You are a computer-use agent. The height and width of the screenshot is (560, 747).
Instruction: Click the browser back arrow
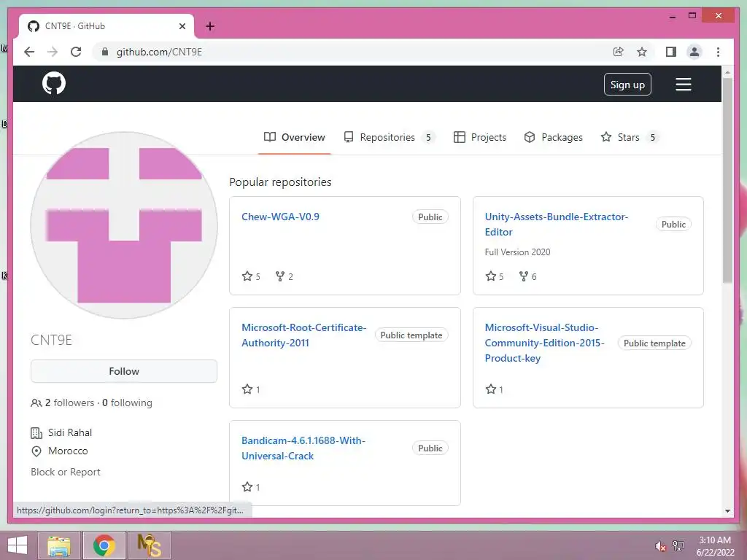(x=29, y=52)
